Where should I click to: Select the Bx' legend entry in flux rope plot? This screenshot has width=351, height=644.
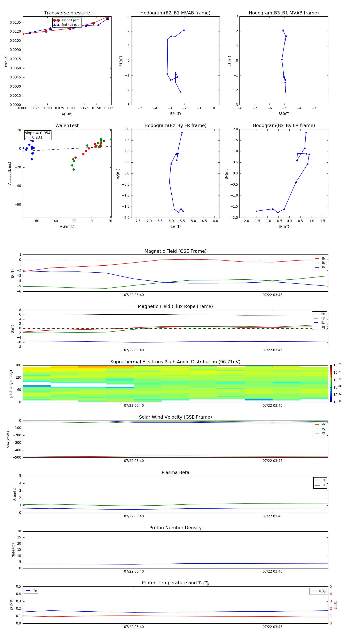320,314
